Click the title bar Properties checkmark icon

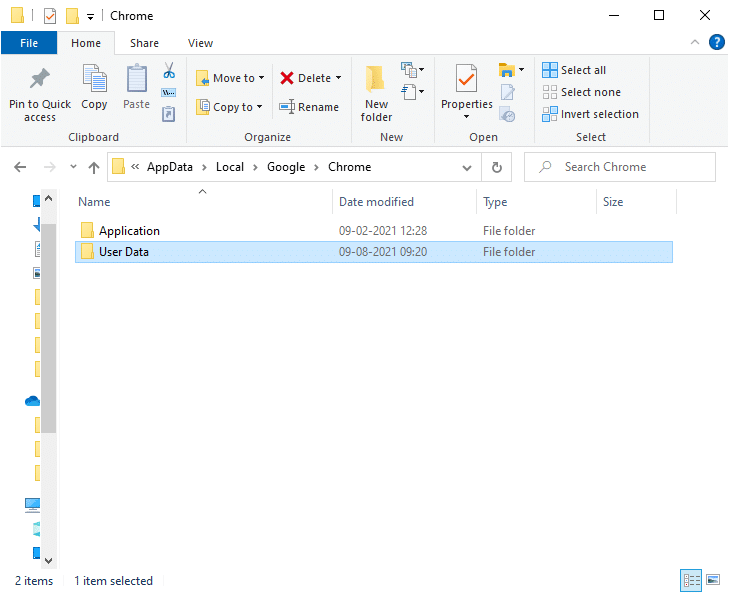pyautogui.click(x=50, y=16)
